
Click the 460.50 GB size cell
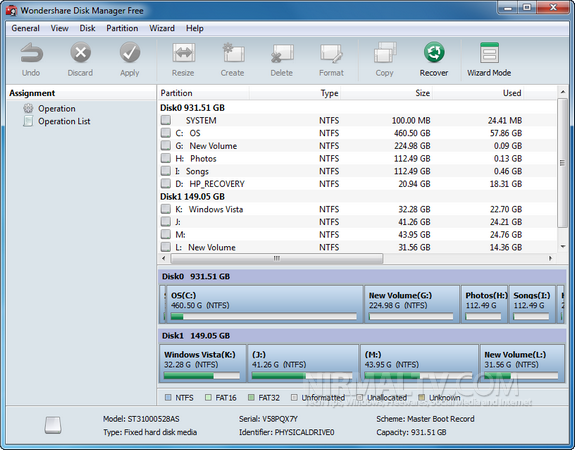pyautogui.click(x=412, y=133)
